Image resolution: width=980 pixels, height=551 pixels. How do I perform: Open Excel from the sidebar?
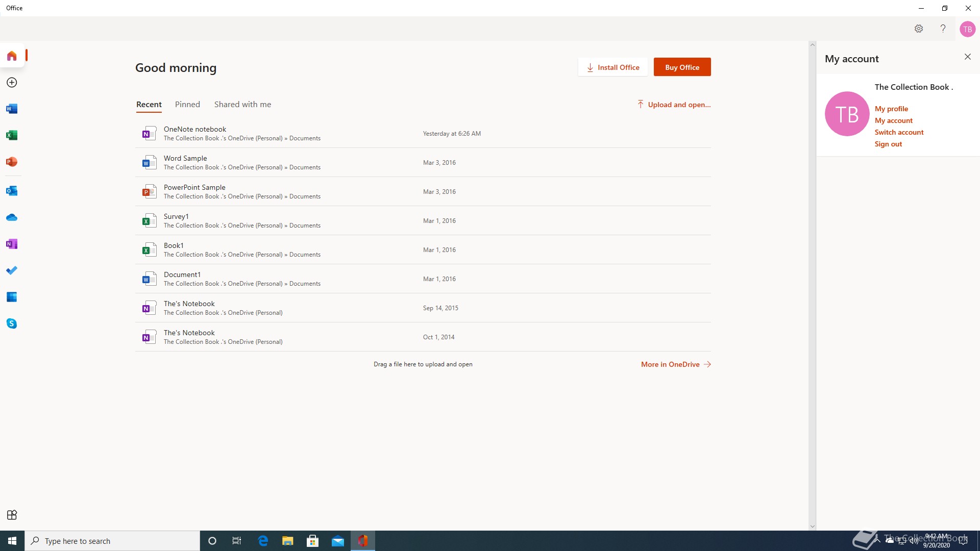point(12,135)
